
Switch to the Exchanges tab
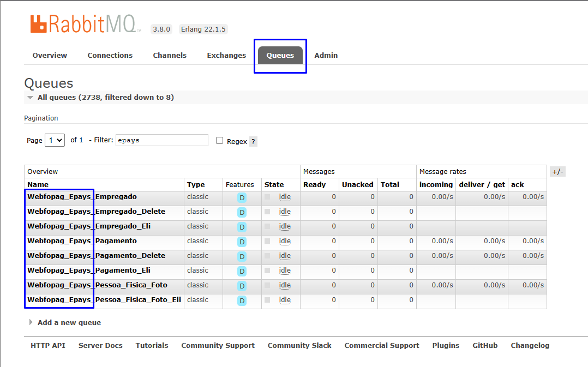pyautogui.click(x=226, y=55)
